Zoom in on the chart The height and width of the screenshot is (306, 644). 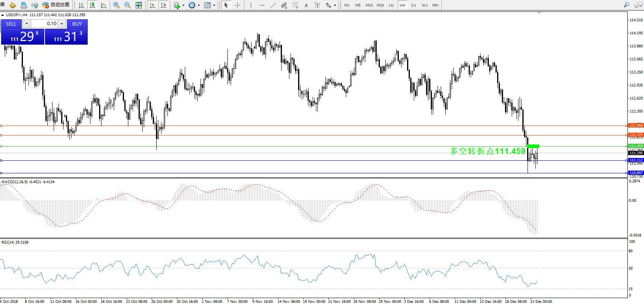point(116,5)
